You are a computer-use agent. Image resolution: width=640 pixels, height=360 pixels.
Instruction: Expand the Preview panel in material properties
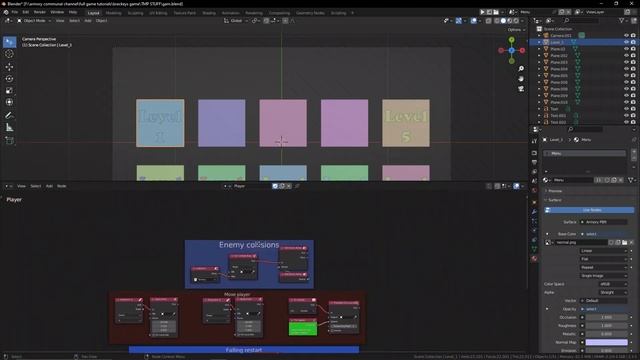554,191
